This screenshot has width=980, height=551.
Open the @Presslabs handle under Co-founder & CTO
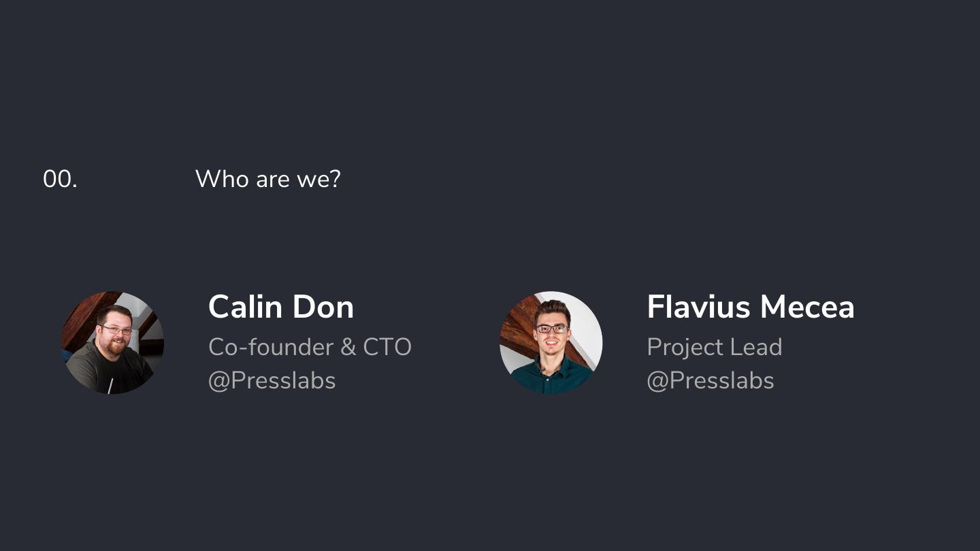(x=272, y=380)
